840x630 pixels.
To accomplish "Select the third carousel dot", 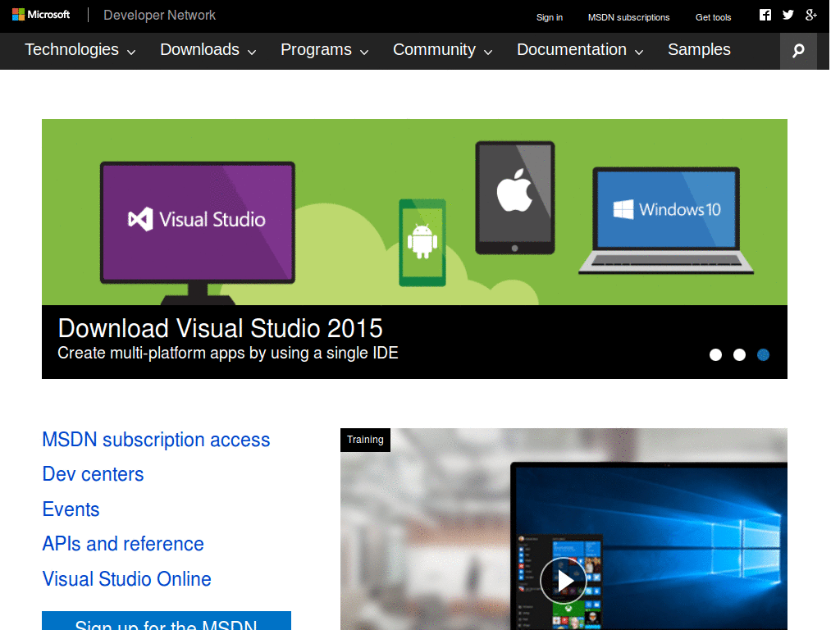I will click(x=763, y=354).
